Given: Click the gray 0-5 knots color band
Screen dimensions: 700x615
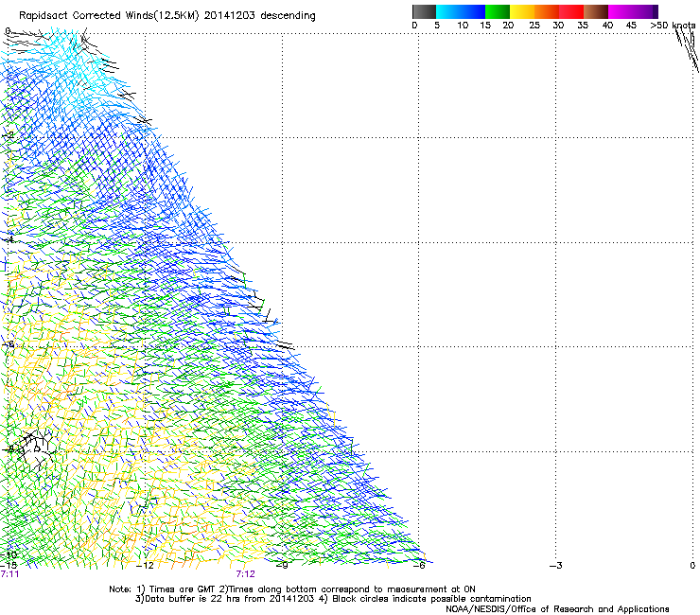Looking at the screenshot, I should 424,11.
